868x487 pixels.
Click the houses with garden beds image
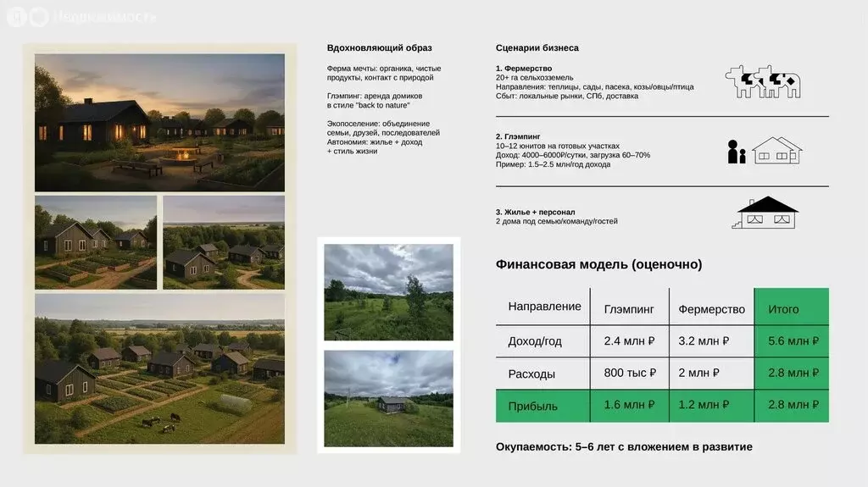coord(96,242)
